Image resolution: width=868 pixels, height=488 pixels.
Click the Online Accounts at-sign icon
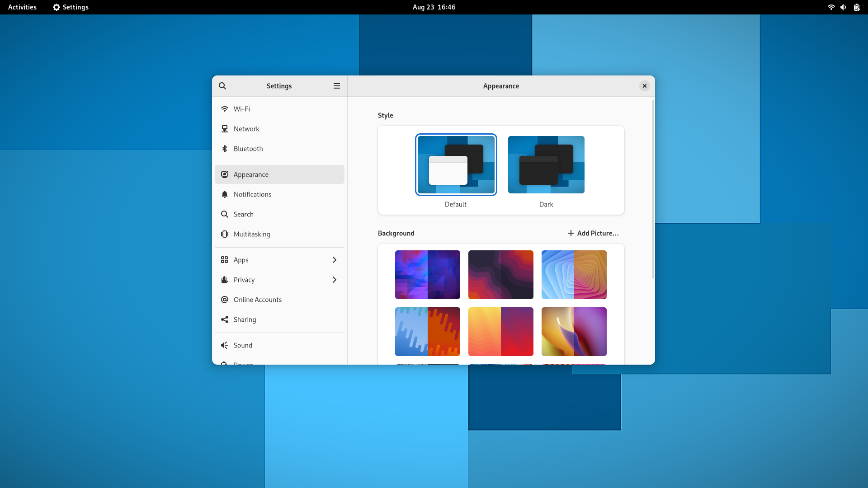[225, 300]
